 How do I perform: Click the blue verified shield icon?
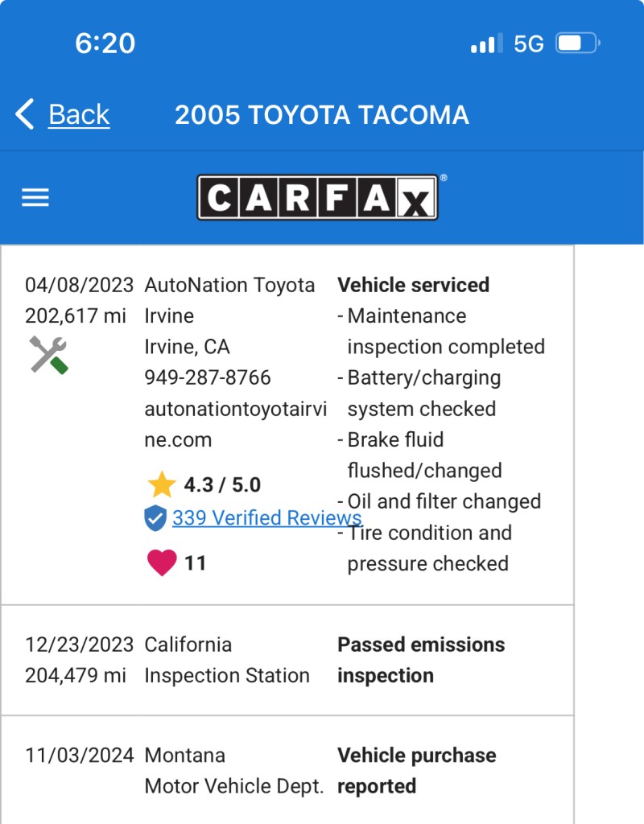click(x=155, y=518)
